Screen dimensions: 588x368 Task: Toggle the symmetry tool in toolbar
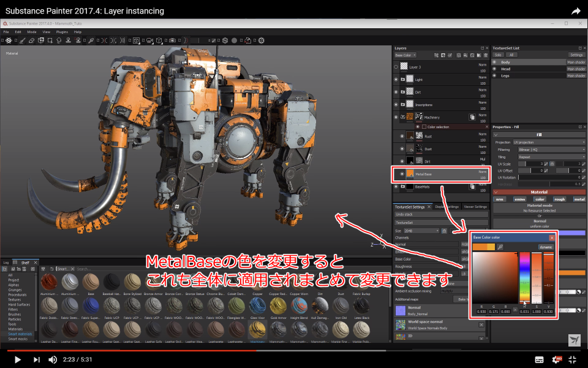point(104,40)
